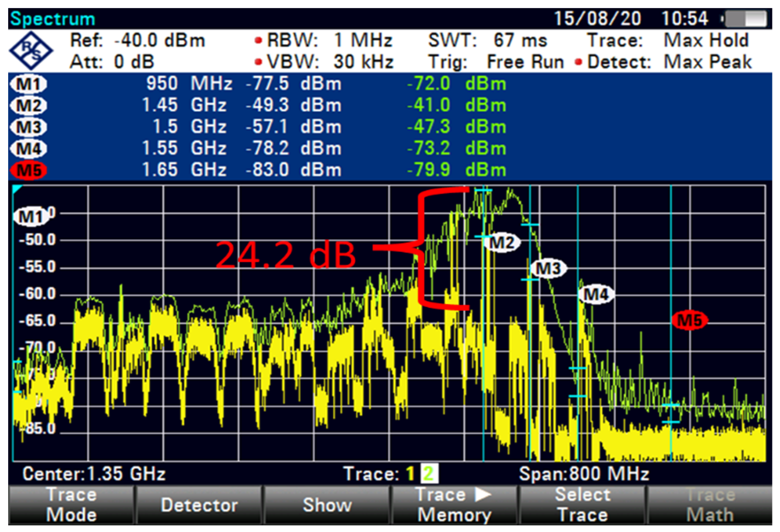Open the Trace Memory submenu
780x532 pixels.
455,505
